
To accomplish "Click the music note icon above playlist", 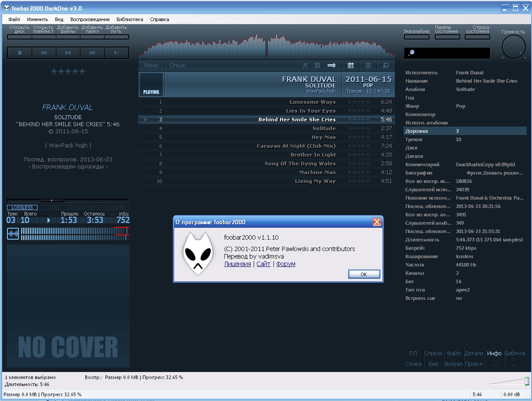I will [x=305, y=66].
